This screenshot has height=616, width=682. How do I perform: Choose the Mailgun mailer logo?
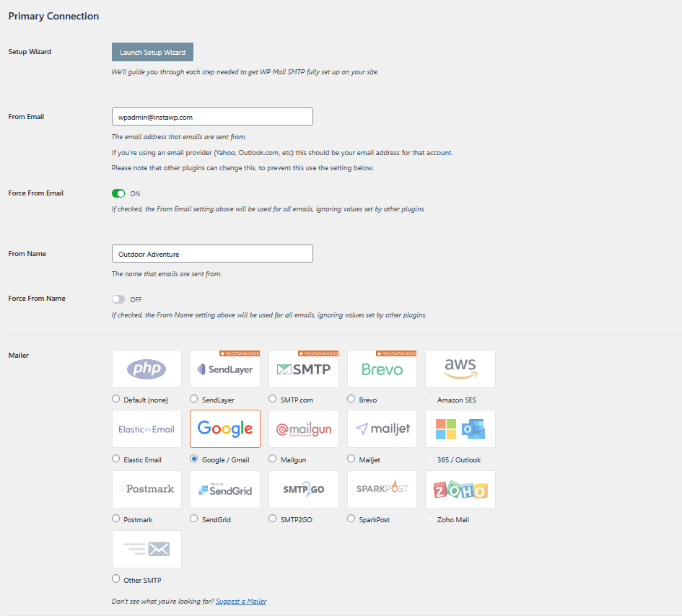304,429
